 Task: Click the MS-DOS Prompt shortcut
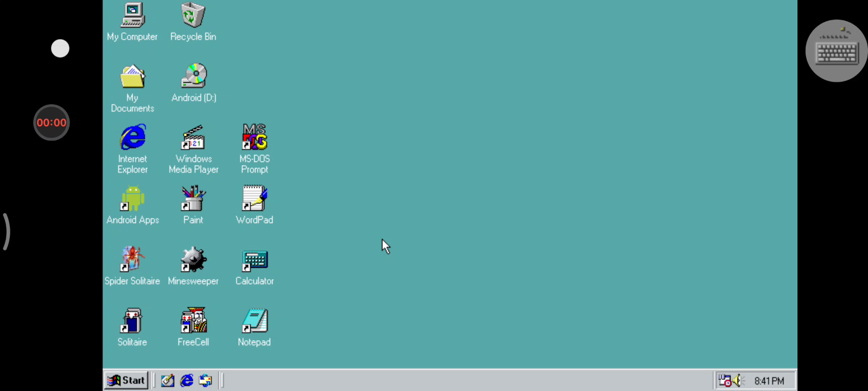pos(254,137)
